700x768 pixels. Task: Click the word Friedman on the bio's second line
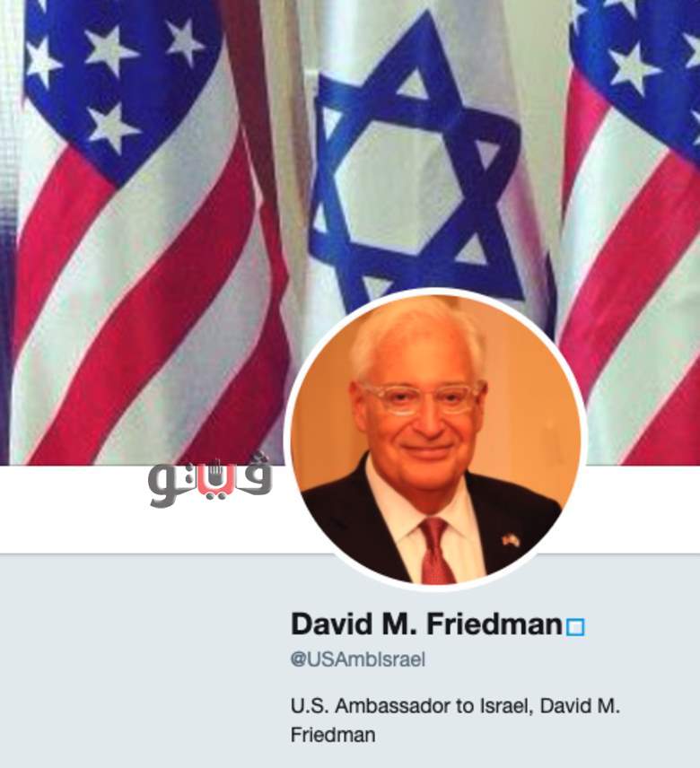(x=333, y=735)
